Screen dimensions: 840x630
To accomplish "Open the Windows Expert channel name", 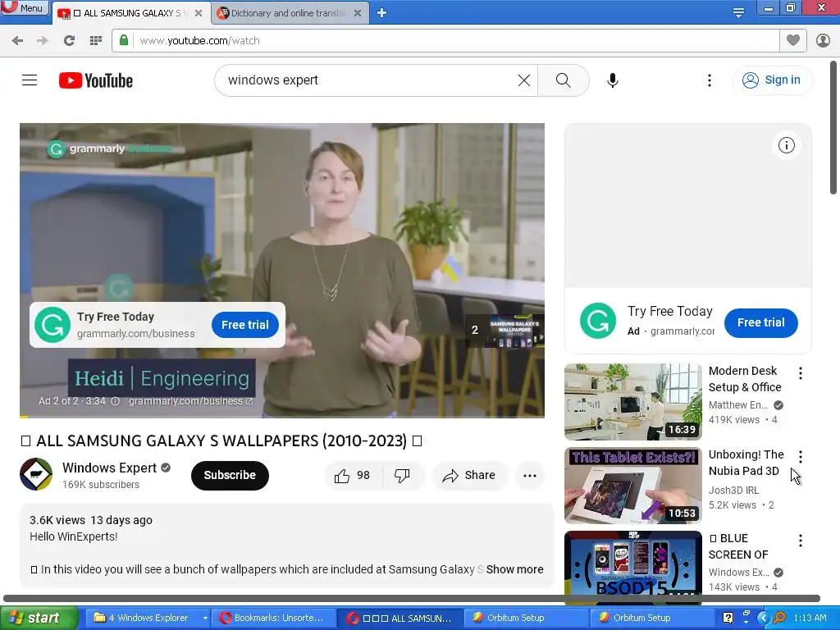I will pyautogui.click(x=109, y=468).
